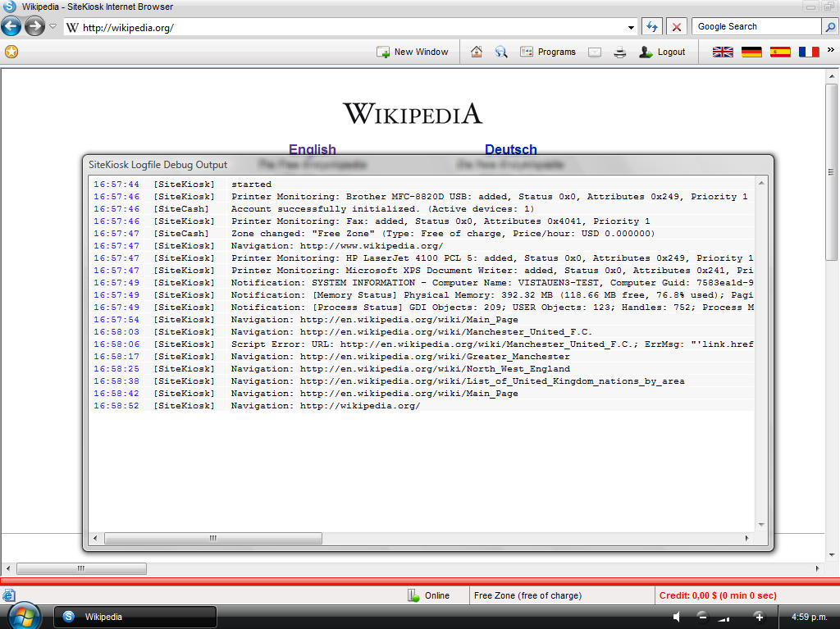The height and width of the screenshot is (629, 840).
Task: Click the web search magnifier globe icon
Action: [500, 52]
